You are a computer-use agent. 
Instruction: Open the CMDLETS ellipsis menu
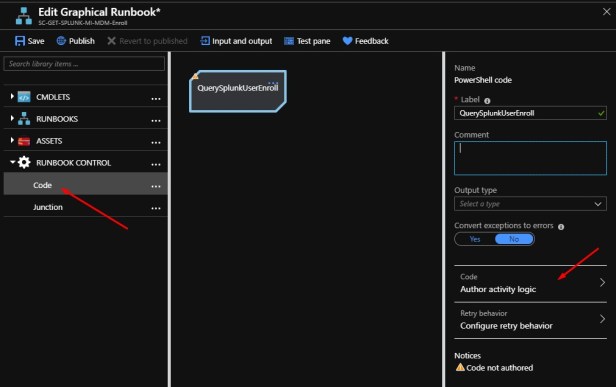[156, 99]
